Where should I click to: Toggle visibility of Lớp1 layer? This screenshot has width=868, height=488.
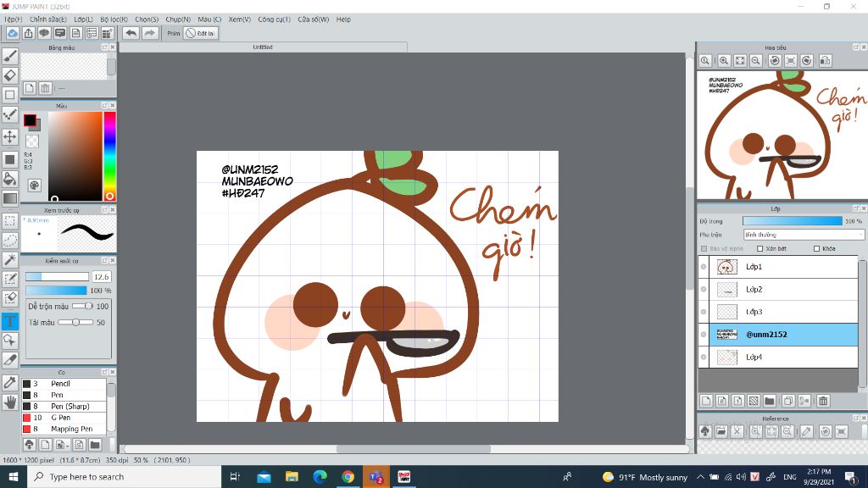704,267
